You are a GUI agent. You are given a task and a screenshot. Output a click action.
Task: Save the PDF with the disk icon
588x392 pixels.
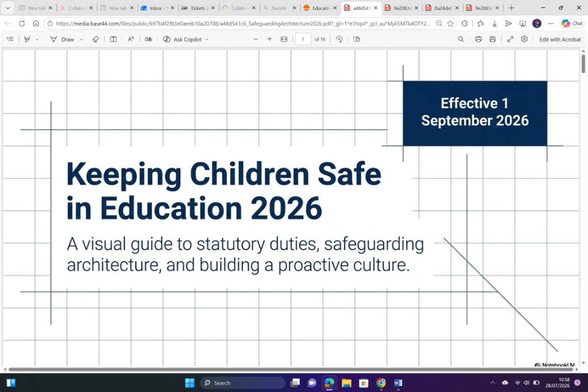(x=493, y=39)
